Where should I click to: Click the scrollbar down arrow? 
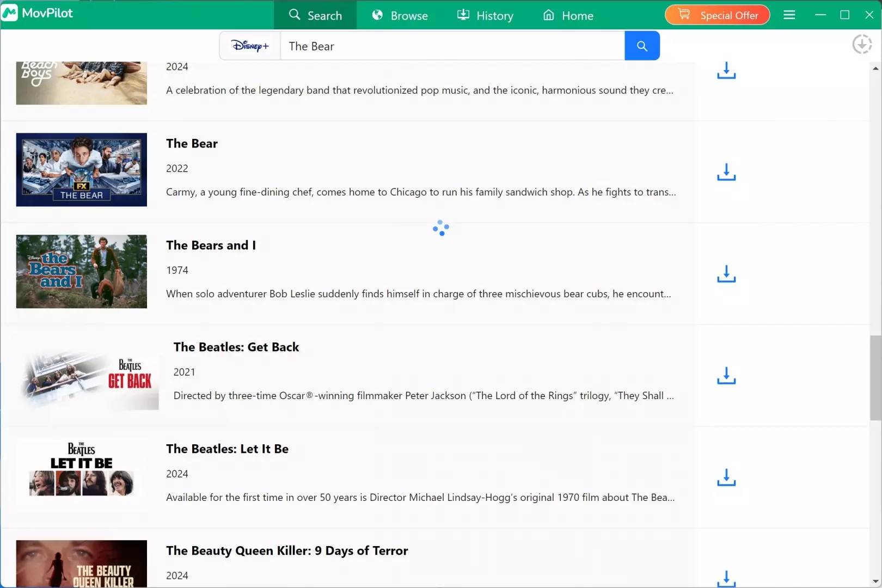click(875, 581)
